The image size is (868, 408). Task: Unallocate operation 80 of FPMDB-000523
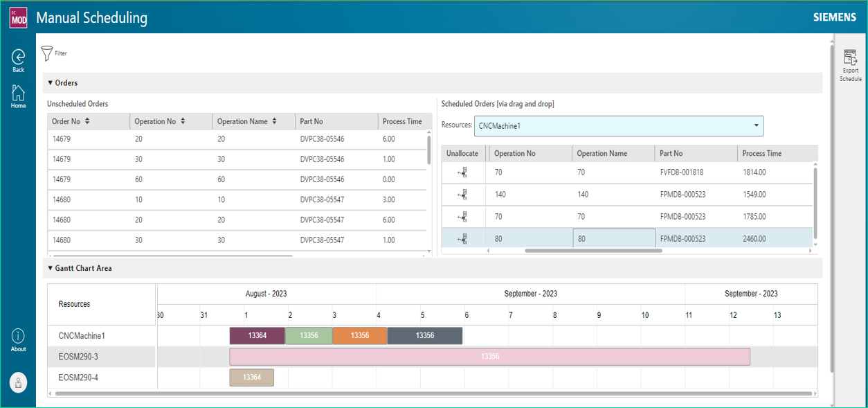463,239
